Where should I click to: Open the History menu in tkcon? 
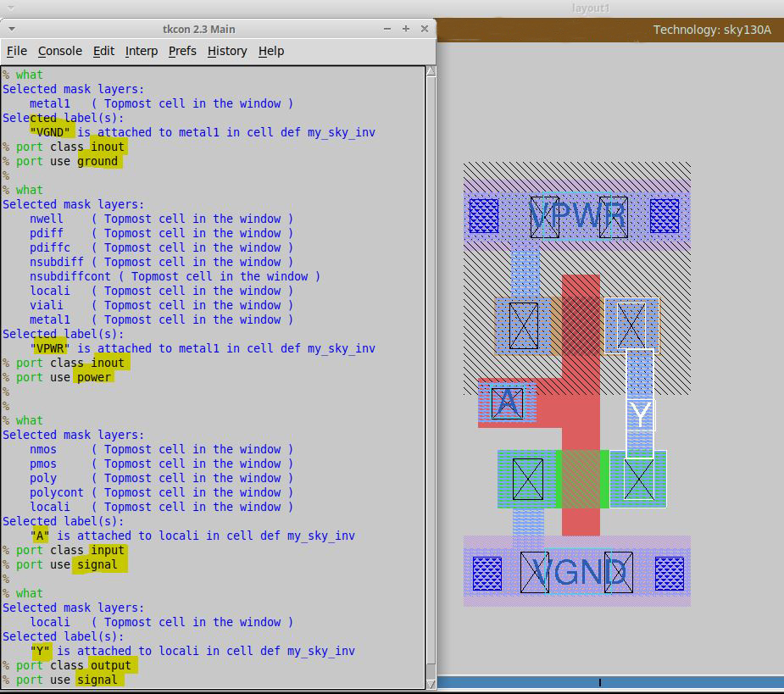pyautogui.click(x=227, y=51)
